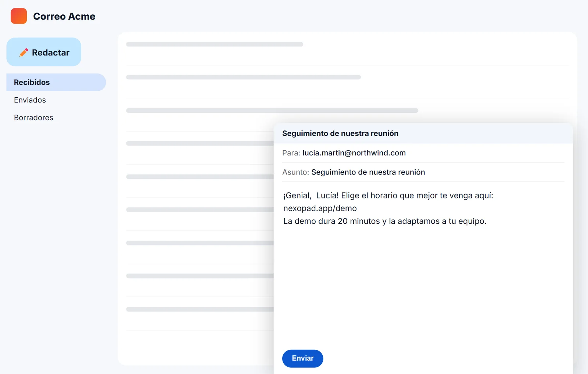The image size is (588, 374).
Task: Click the orange Correo Acme logo icon
Action: 19,16
